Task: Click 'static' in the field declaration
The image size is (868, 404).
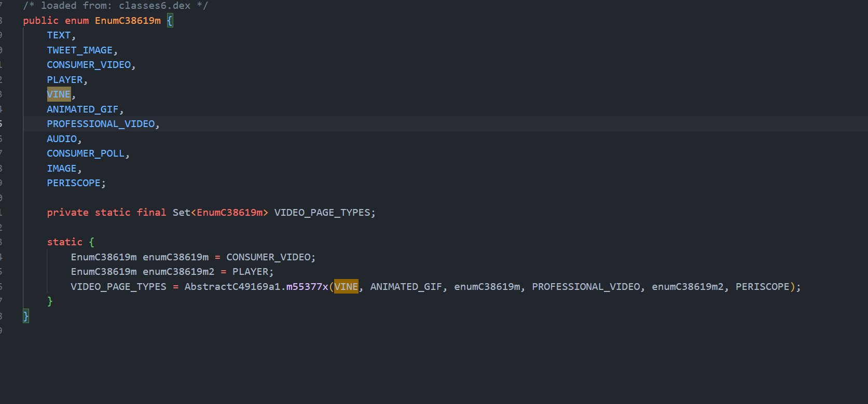Action: click(113, 213)
